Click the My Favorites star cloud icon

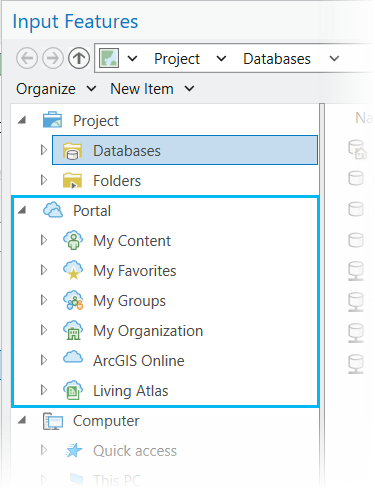pos(73,270)
